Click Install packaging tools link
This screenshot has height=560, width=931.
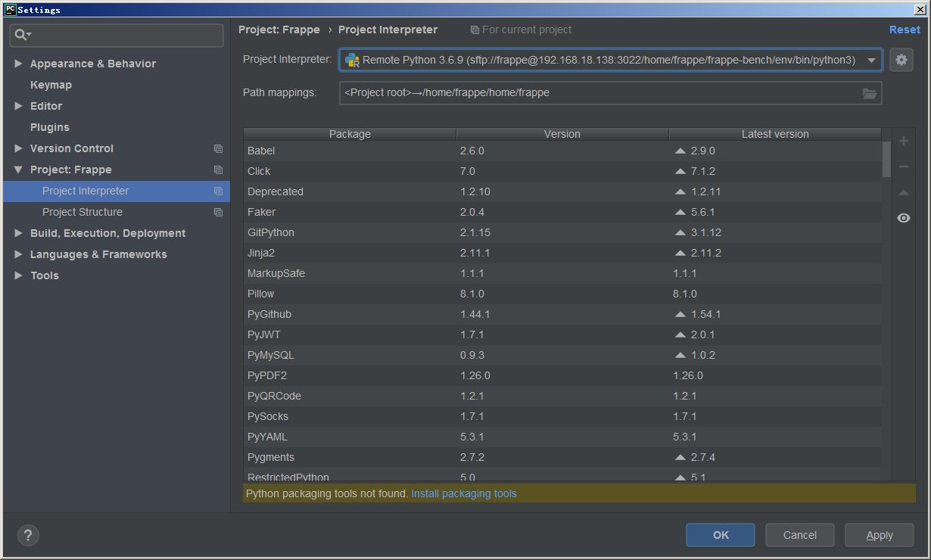pyautogui.click(x=464, y=493)
